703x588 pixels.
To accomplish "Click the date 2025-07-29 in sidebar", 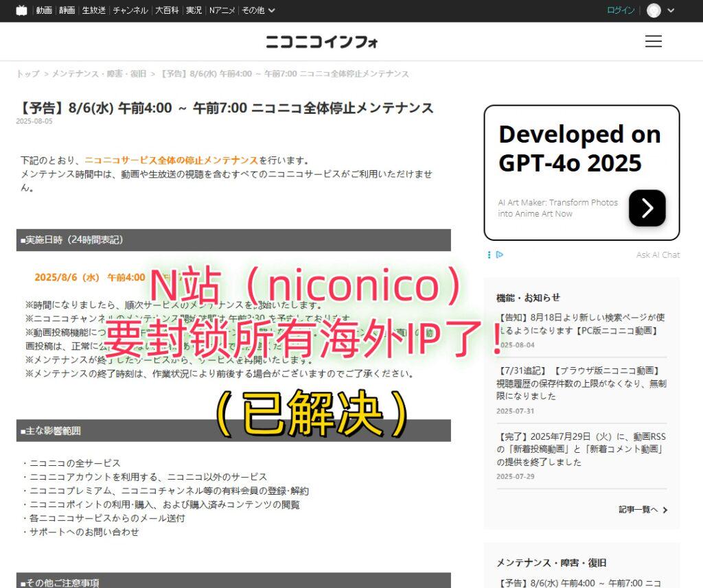I will (x=515, y=476).
